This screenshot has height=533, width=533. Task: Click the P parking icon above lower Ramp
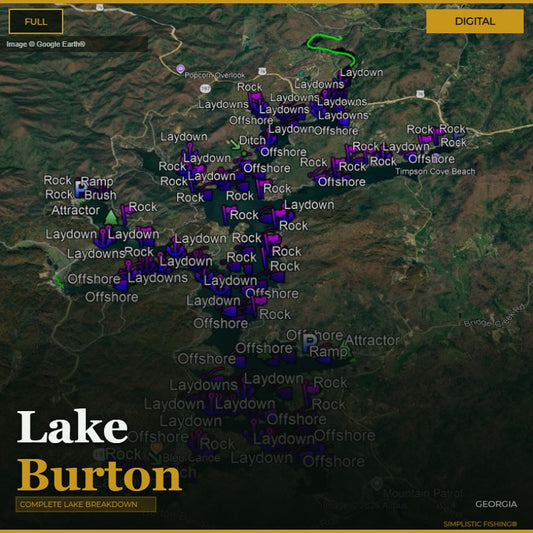(309, 343)
